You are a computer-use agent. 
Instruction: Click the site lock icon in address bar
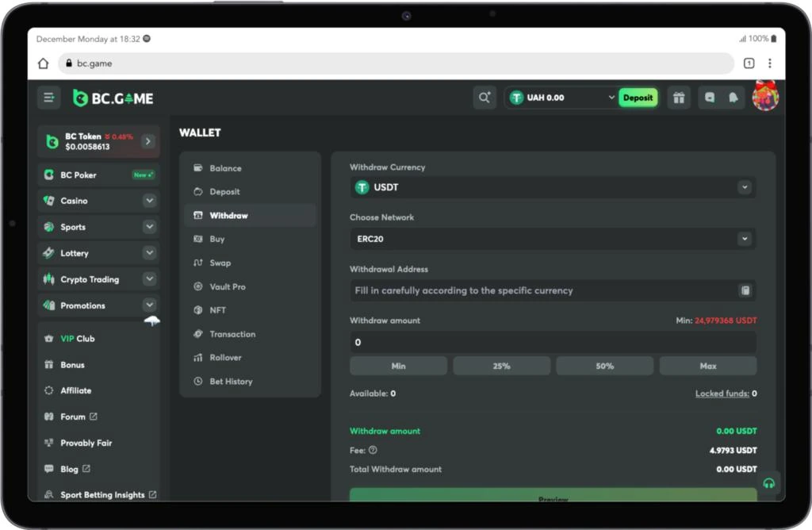(x=69, y=63)
